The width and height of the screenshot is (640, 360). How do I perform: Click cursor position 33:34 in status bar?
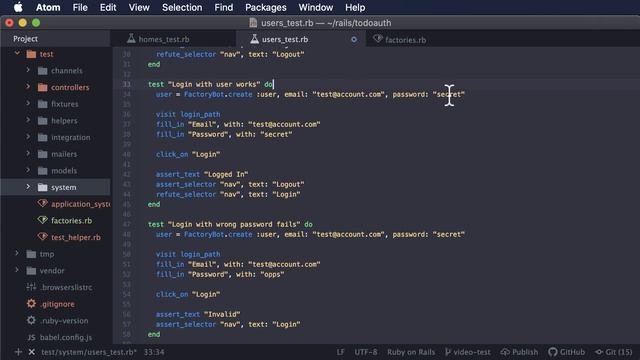[154, 352]
